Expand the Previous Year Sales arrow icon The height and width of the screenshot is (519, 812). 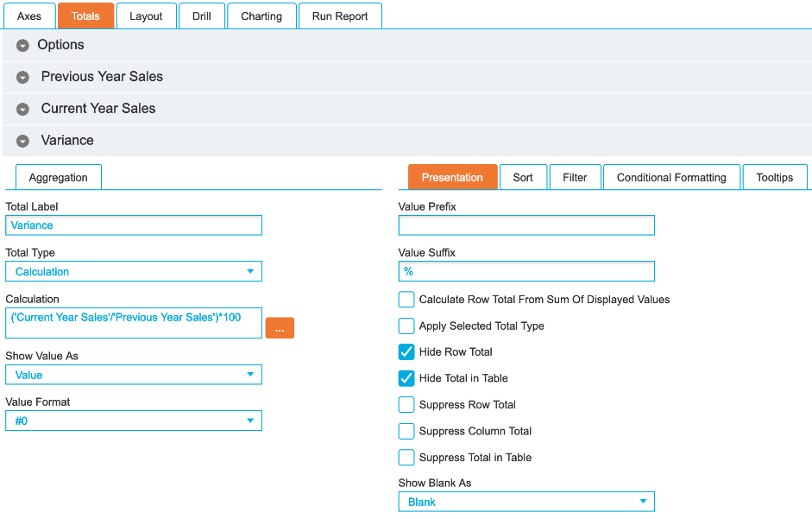pyautogui.click(x=22, y=77)
